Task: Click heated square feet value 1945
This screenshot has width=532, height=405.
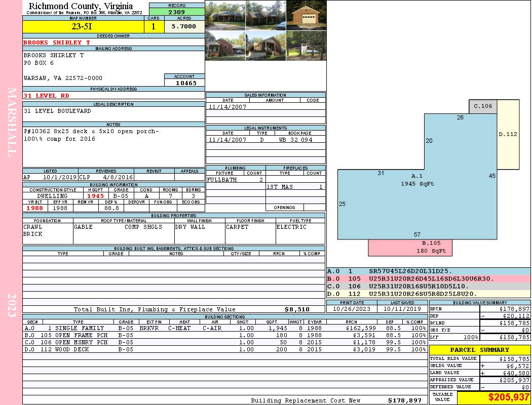Action: (96, 196)
